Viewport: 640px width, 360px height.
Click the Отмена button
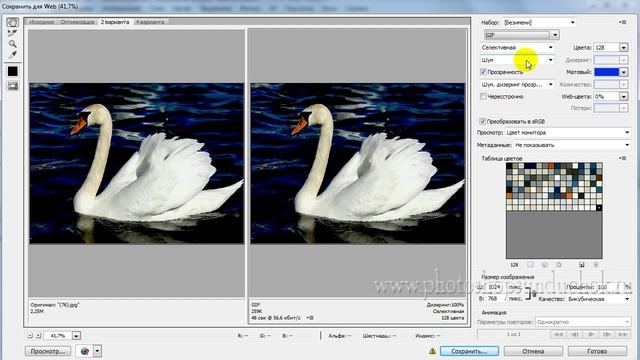click(x=533, y=351)
